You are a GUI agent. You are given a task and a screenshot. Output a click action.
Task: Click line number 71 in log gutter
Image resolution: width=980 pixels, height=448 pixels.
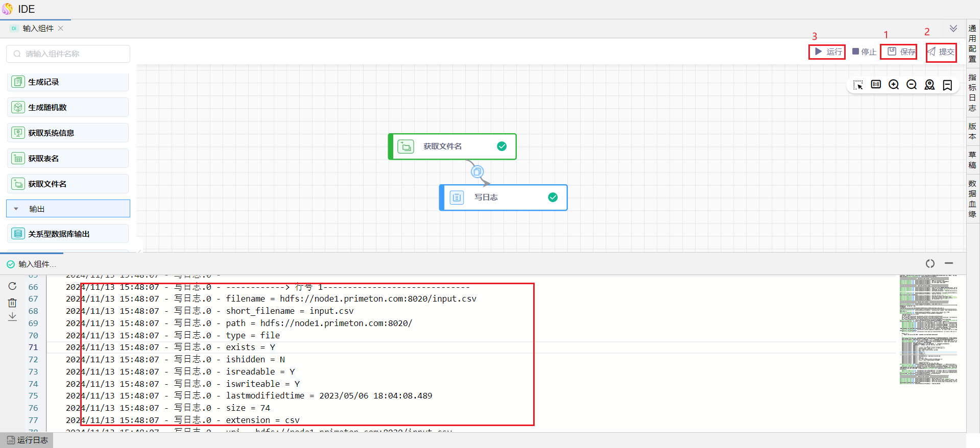(x=33, y=347)
